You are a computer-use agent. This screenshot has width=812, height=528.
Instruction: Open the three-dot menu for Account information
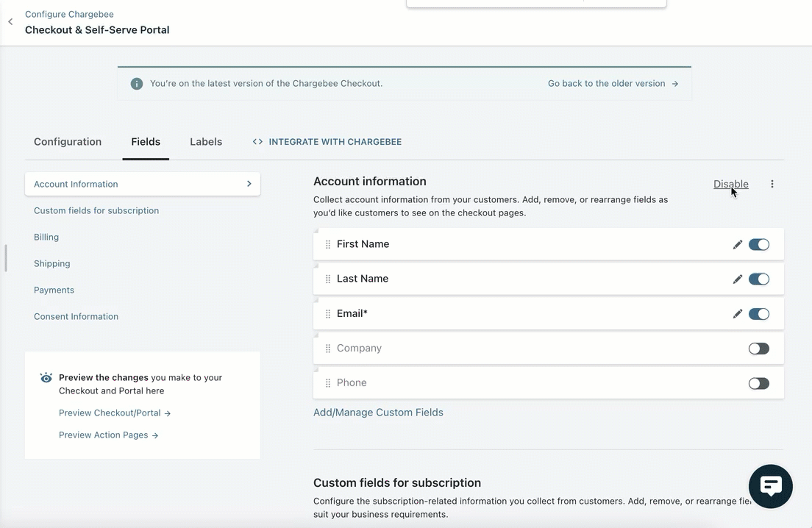(772, 184)
